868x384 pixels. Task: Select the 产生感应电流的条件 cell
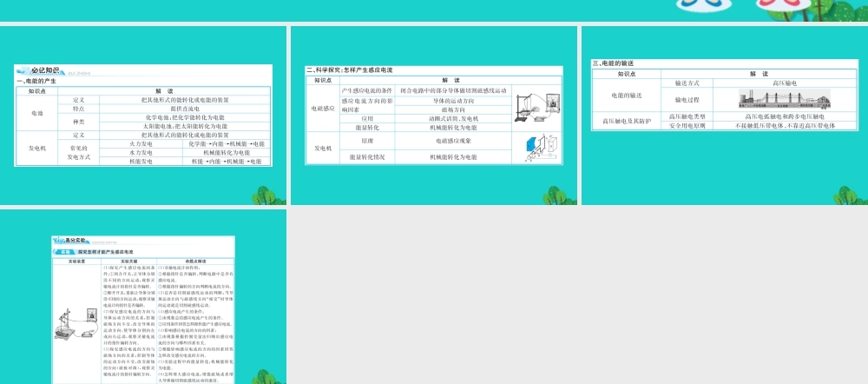(x=367, y=89)
